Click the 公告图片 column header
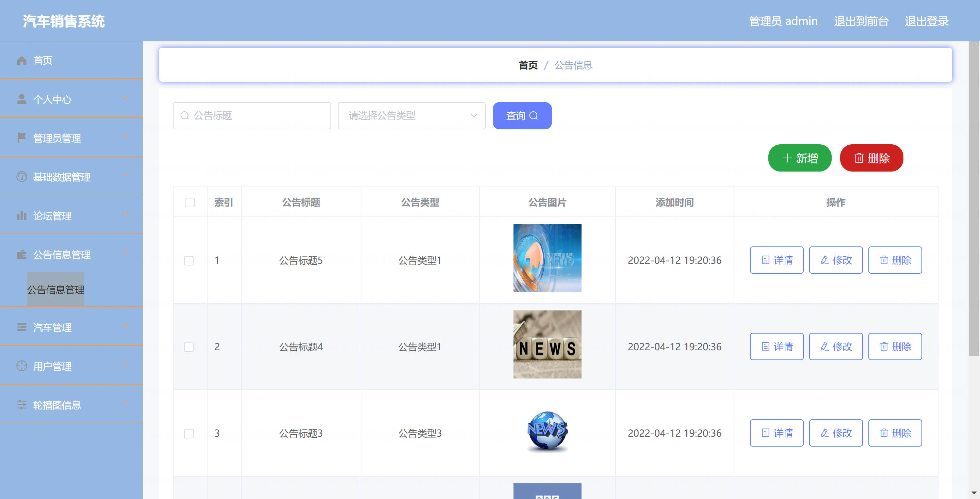Screen dimensions: 980x499 [x=548, y=203]
